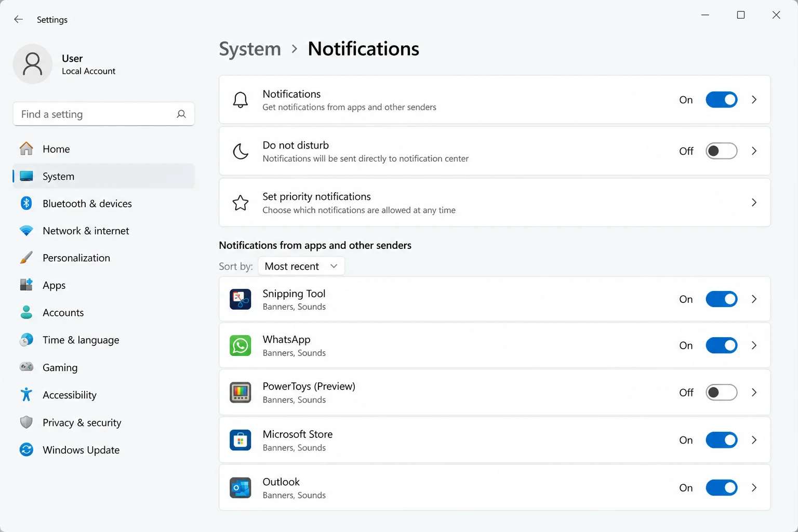Click the PowerToys app icon
798x532 pixels.
[x=240, y=392]
